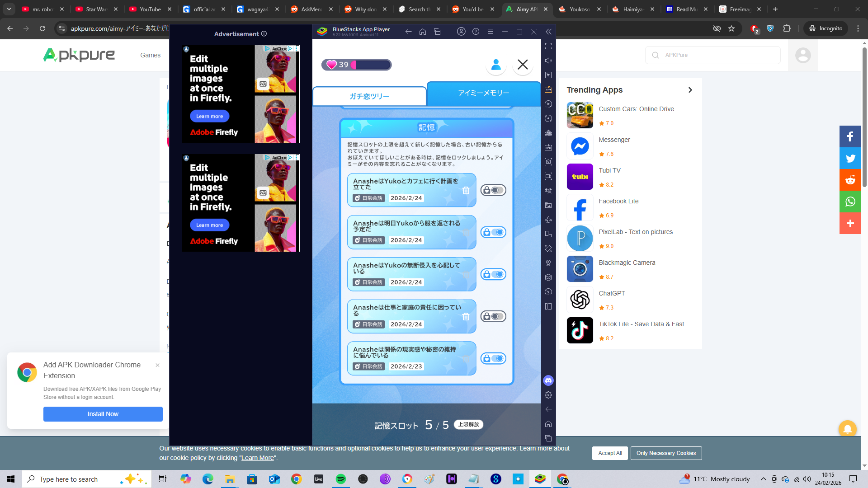Click BlueStacks volume icon in sidebar
The image size is (868, 488).
click(x=548, y=61)
